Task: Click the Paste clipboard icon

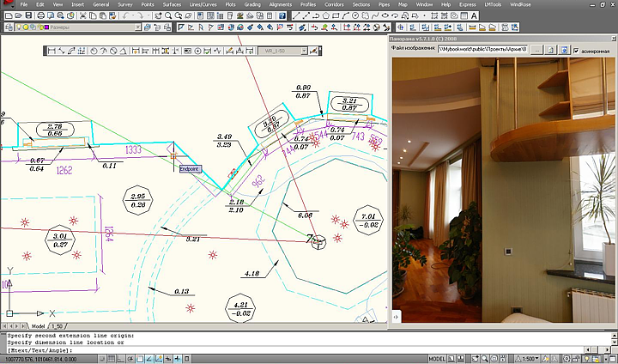Action: [x=102, y=15]
